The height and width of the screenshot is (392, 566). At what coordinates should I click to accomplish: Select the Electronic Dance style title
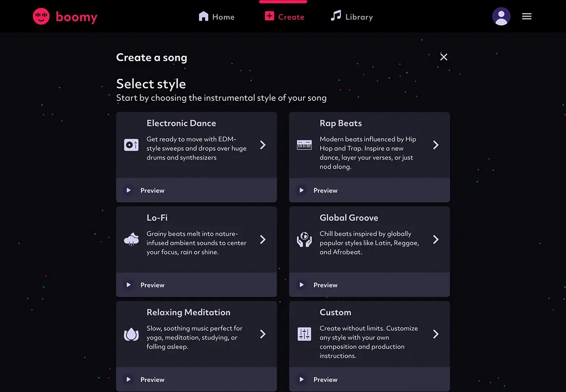click(x=181, y=123)
